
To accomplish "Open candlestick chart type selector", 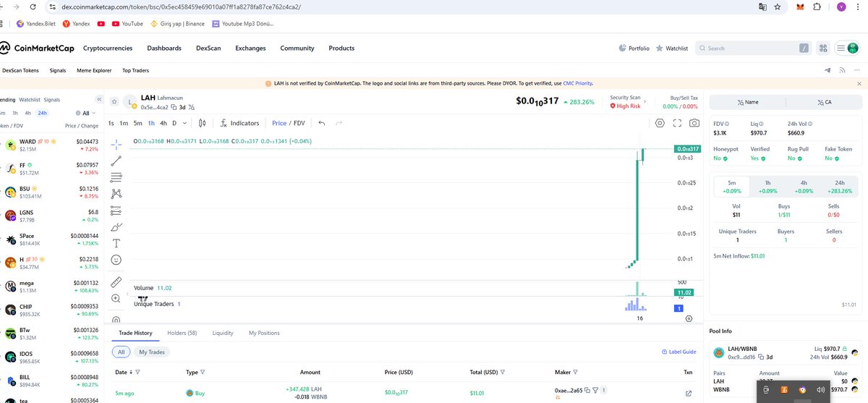I will coord(202,123).
